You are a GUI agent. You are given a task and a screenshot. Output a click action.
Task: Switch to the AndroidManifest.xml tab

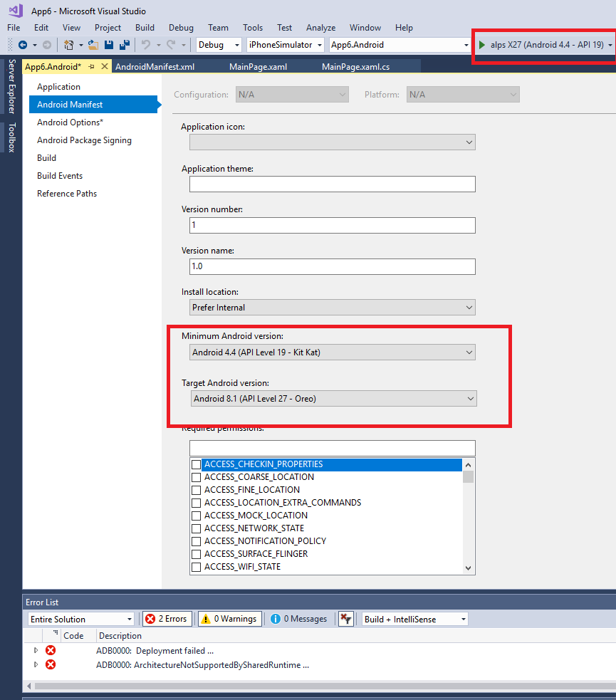coord(155,66)
